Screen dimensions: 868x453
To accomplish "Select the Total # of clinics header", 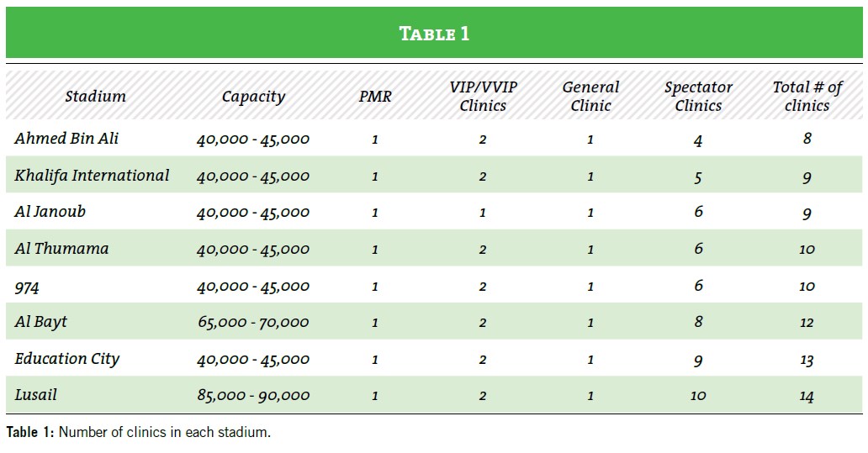I will point(807,97).
